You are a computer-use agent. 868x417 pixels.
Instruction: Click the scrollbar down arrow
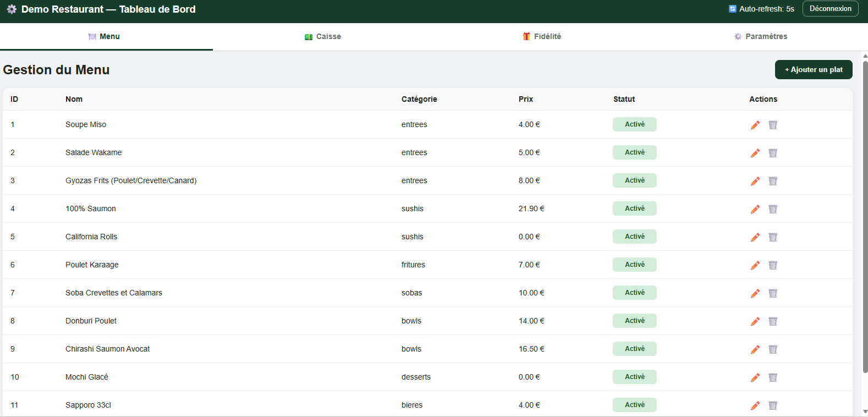pyautogui.click(x=865, y=411)
